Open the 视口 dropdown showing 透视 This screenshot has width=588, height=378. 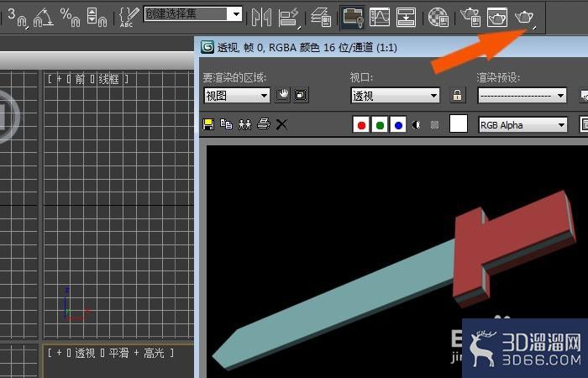tap(396, 96)
